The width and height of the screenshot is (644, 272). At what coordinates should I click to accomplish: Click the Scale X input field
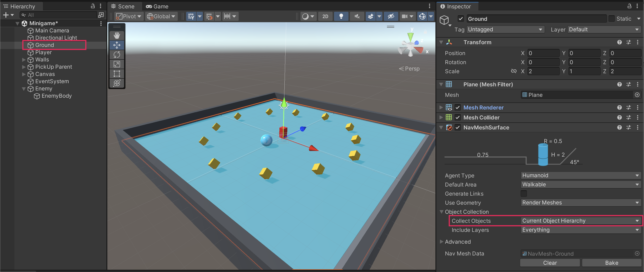tap(543, 71)
